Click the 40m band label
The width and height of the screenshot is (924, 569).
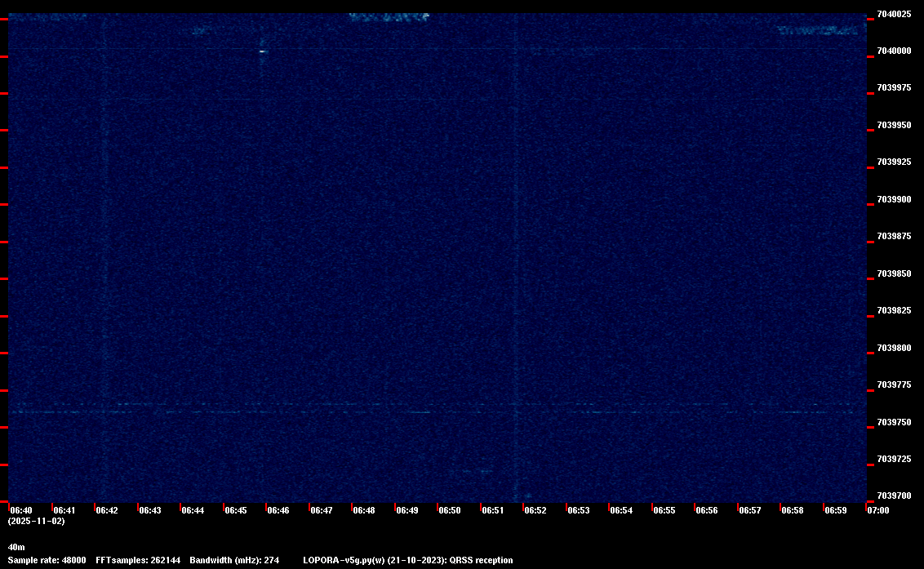(x=16, y=547)
